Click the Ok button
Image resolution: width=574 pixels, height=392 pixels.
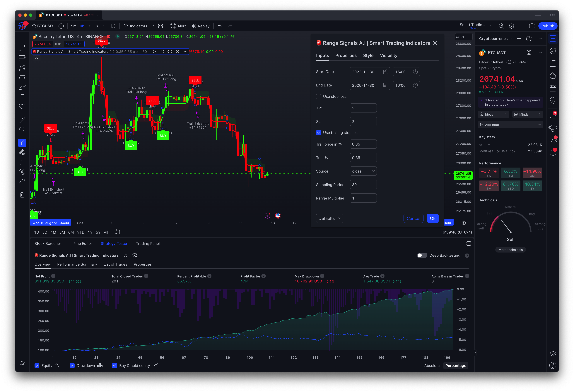(432, 218)
